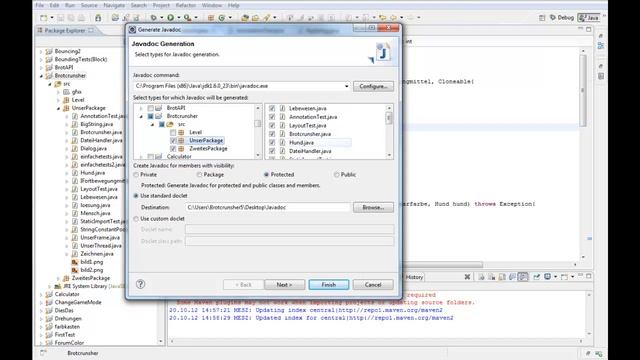Click the Back navigation arrow toolbar icon
Image resolution: width=640 pixels, height=360 pixels.
point(393,18)
